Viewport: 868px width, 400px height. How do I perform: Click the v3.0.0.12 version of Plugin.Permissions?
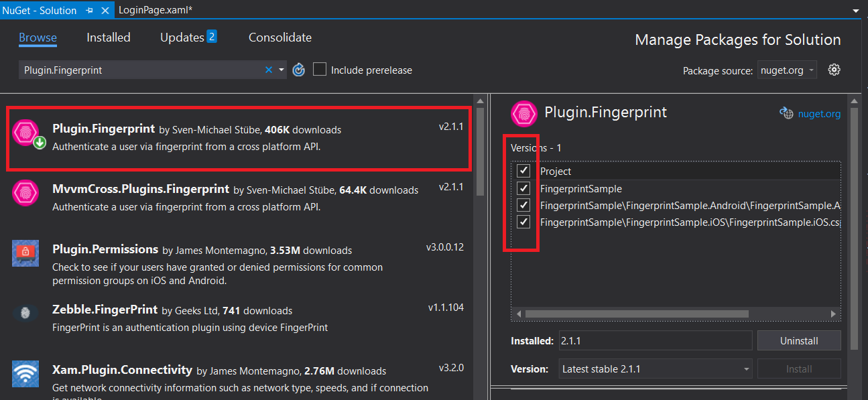point(445,247)
